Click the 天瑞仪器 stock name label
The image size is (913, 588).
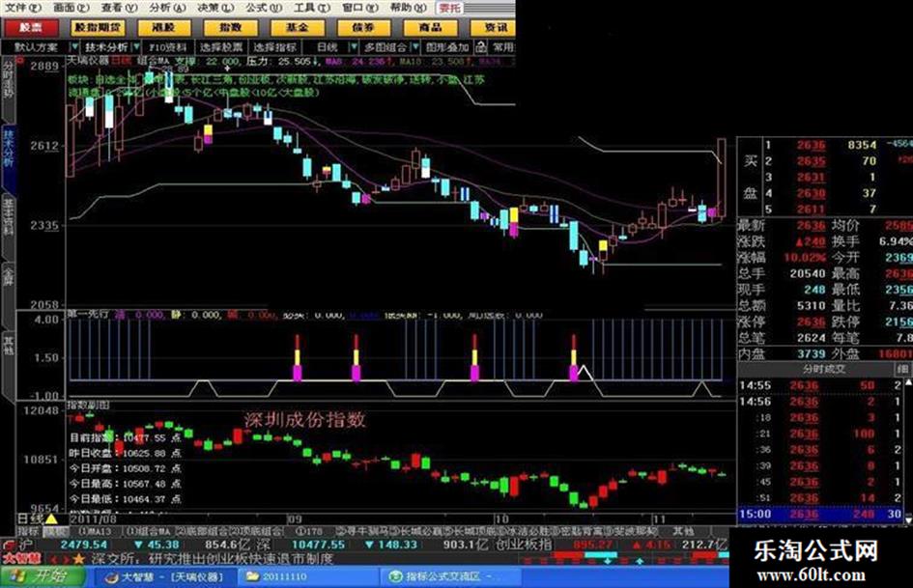[88, 60]
